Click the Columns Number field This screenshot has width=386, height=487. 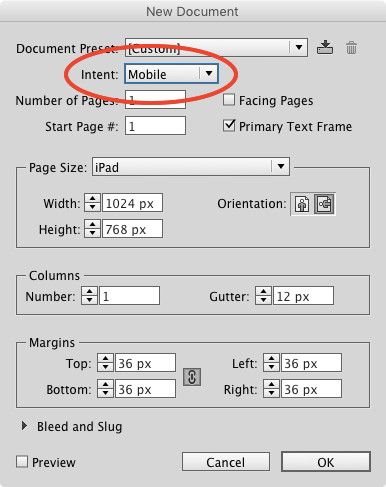point(129,296)
